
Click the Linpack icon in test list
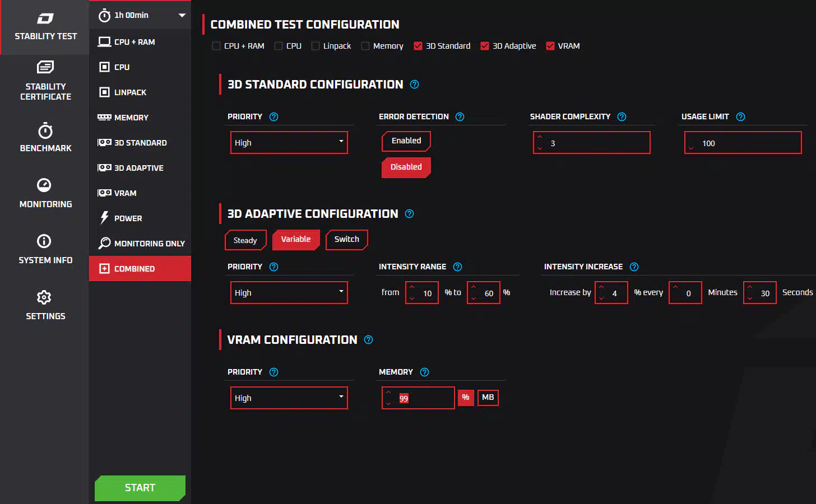[104, 92]
